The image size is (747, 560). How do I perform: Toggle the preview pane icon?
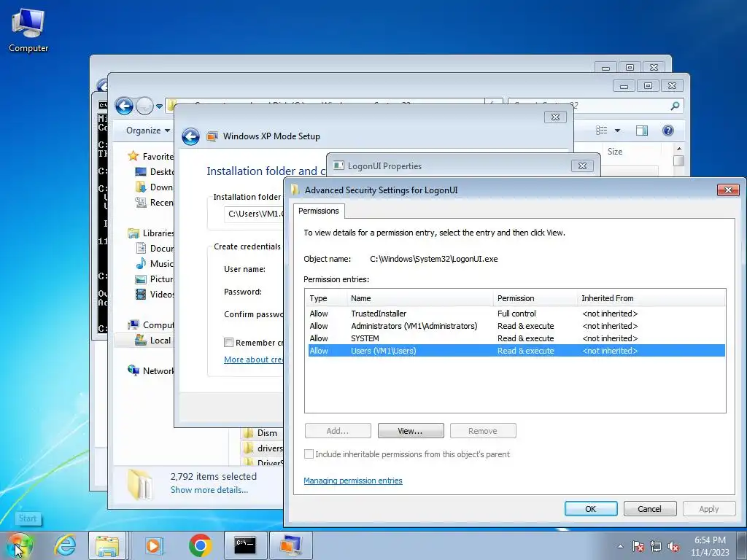pyautogui.click(x=642, y=131)
